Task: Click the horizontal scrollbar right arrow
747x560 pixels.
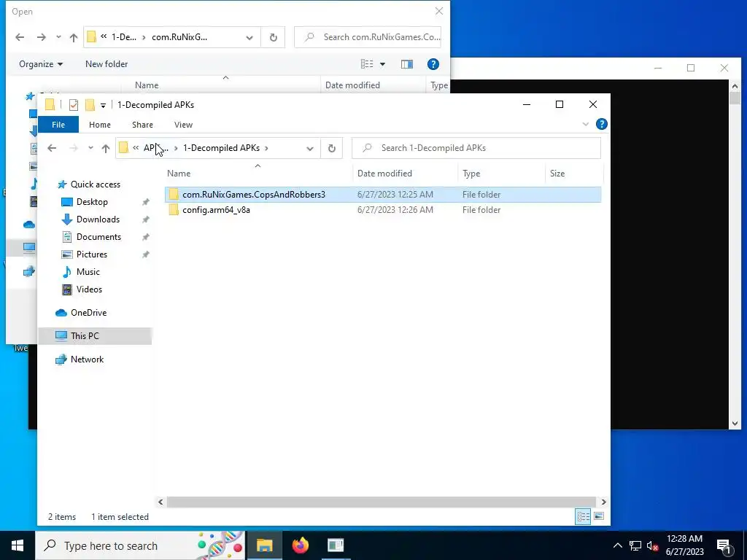Action: pos(603,502)
